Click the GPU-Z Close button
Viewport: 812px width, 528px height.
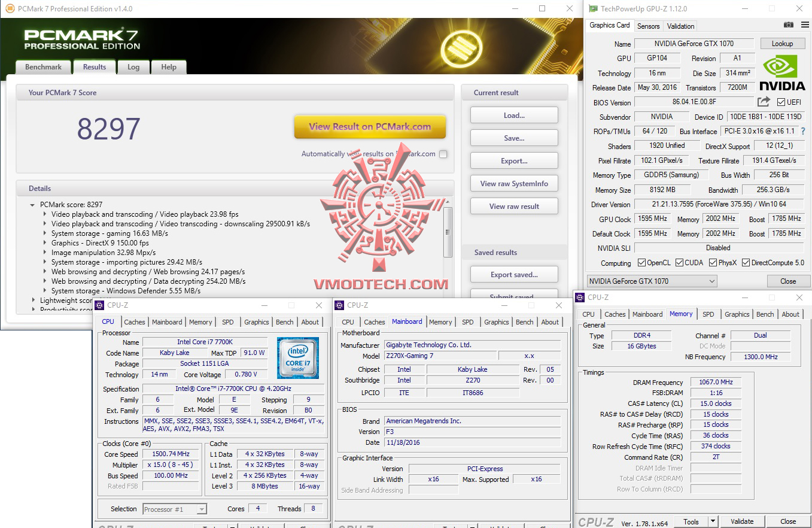[788, 281]
